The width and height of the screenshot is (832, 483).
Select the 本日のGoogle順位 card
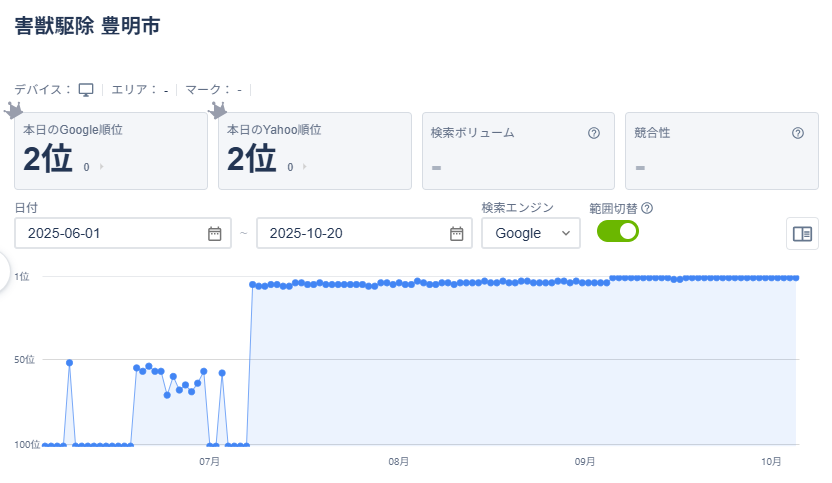pos(110,151)
